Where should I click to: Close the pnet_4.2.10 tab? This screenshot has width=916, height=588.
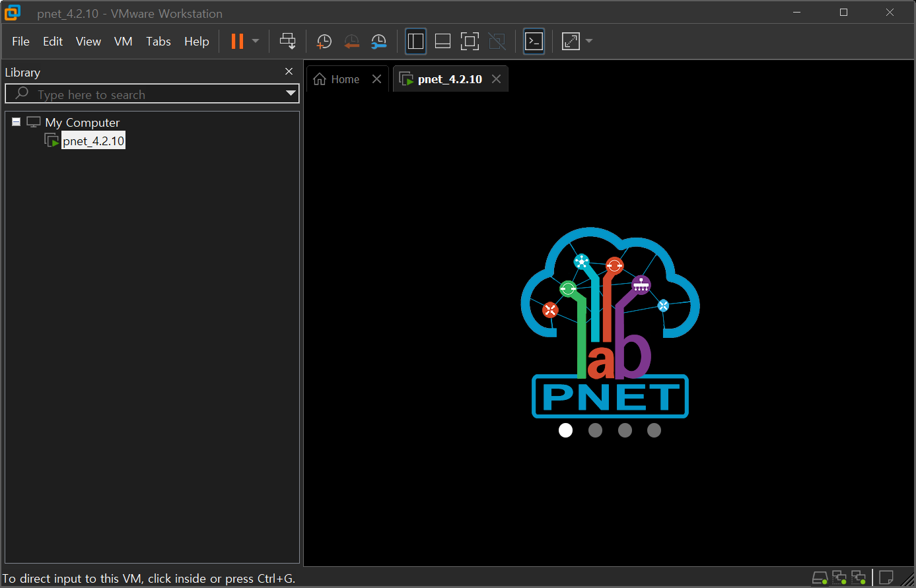click(496, 79)
